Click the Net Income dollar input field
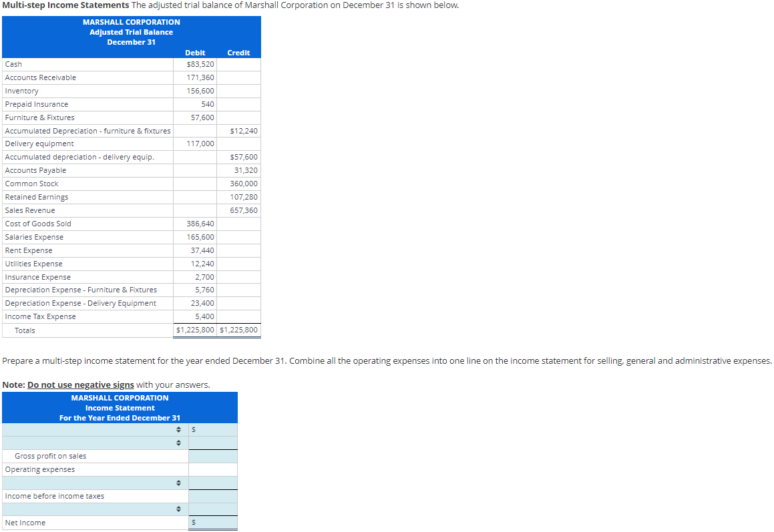 pos(212,522)
